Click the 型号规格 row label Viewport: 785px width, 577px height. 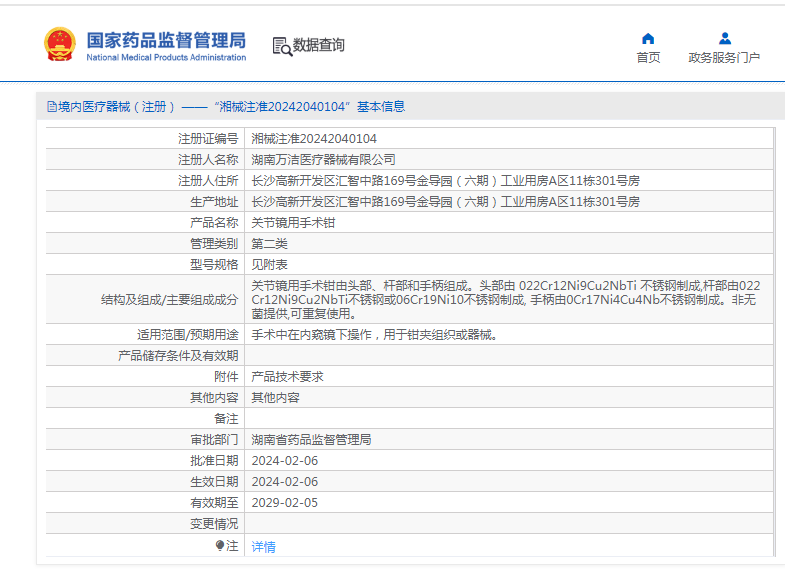(x=214, y=265)
